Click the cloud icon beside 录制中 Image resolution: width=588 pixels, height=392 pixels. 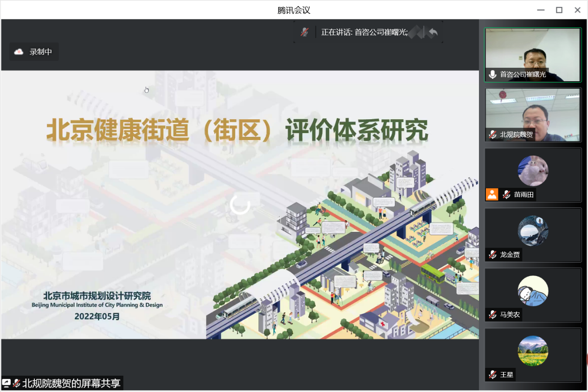tap(19, 52)
